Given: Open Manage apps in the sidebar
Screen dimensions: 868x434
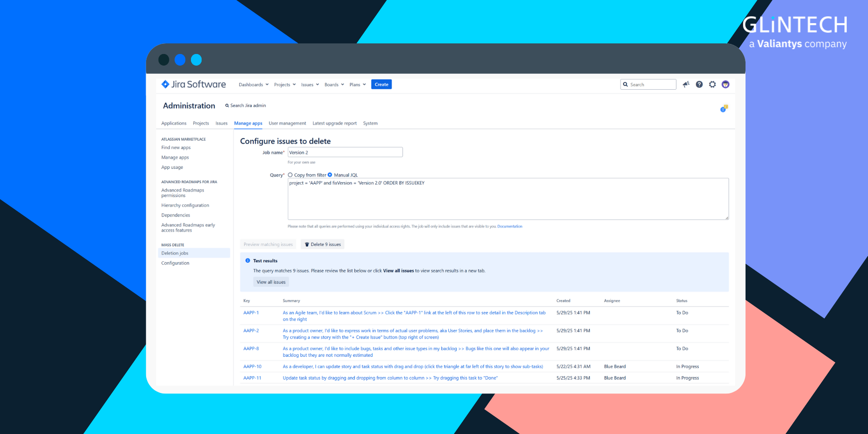Looking at the screenshot, I should click(175, 158).
